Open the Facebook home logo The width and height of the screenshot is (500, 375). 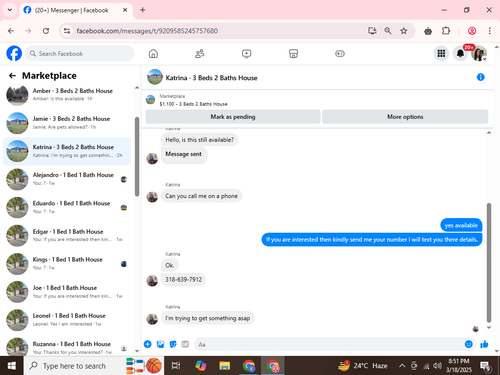[x=14, y=53]
